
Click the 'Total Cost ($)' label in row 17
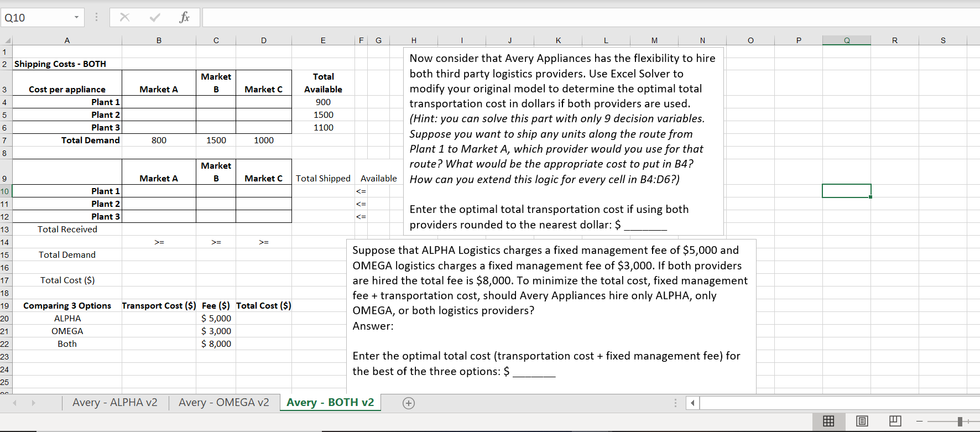point(67,280)
